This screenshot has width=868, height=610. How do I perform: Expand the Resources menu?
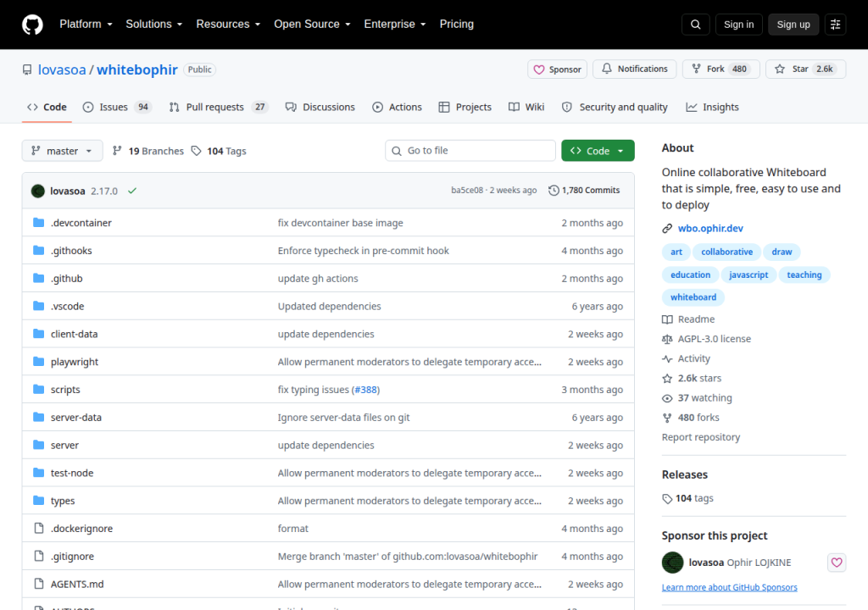[228, 25]
